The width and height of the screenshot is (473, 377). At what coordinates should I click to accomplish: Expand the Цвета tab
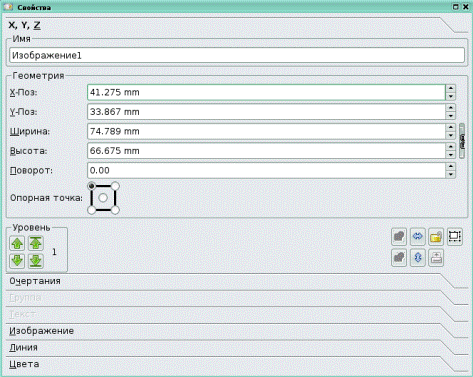pyautogui.click(x=237, y=364)
